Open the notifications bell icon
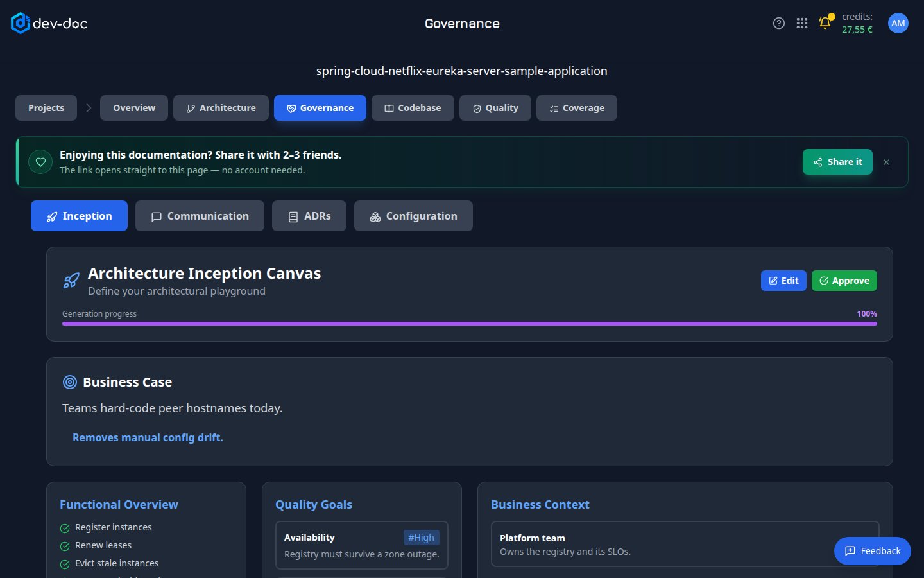 (x=825, y=23)
